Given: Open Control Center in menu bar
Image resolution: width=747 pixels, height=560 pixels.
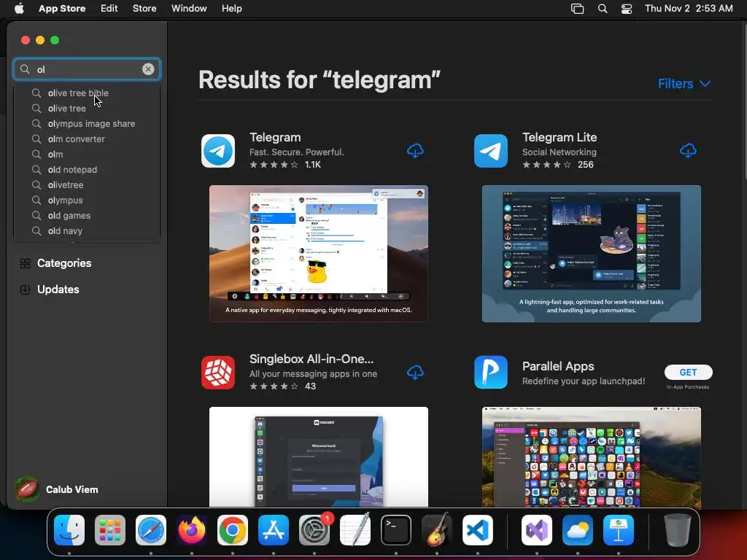Looking at the screenshot, I should (627, 9).
